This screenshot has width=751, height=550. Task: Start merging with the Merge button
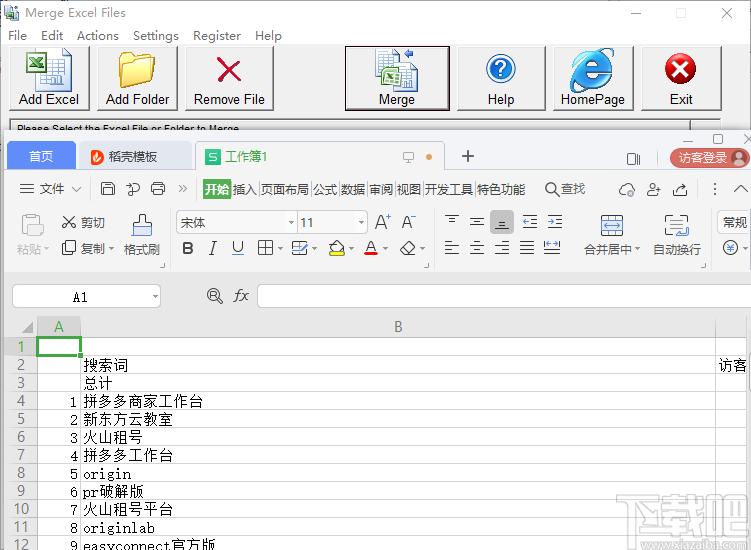coord(397,79)
